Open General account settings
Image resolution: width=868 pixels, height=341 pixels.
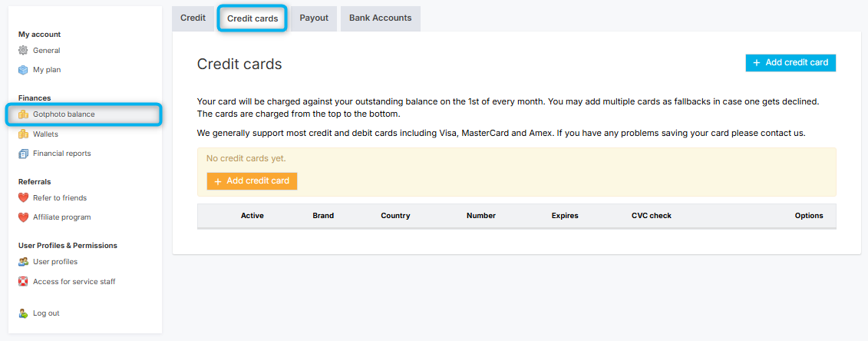click(47, 51)
